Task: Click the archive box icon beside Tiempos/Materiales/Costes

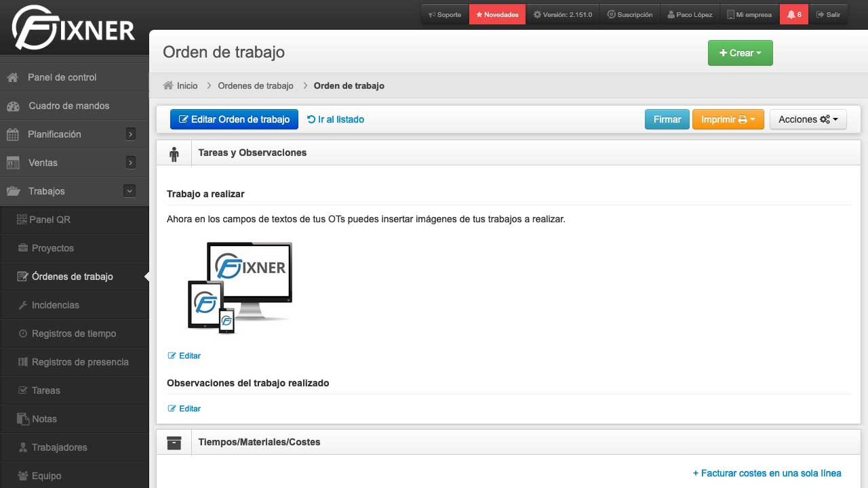Action: point(174,443)
